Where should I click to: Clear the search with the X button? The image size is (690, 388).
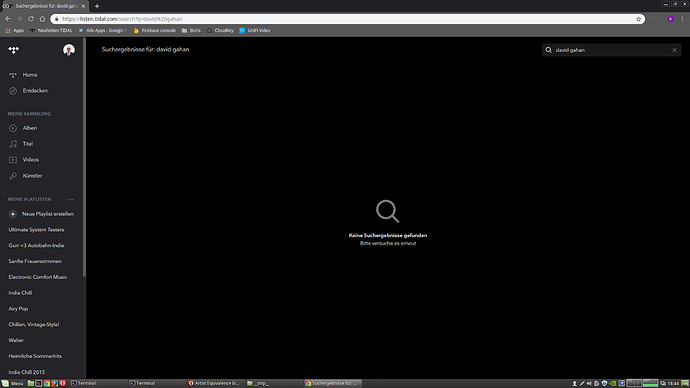674,50
